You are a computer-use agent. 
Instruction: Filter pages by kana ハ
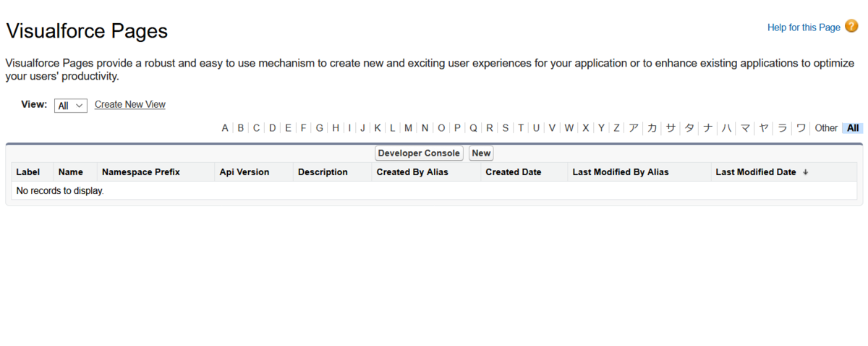coord(727,128)
